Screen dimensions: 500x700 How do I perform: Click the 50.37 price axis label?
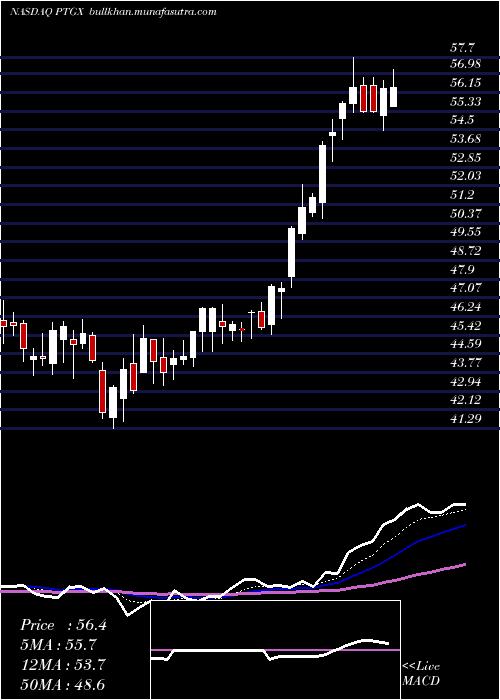coord(465,213)
